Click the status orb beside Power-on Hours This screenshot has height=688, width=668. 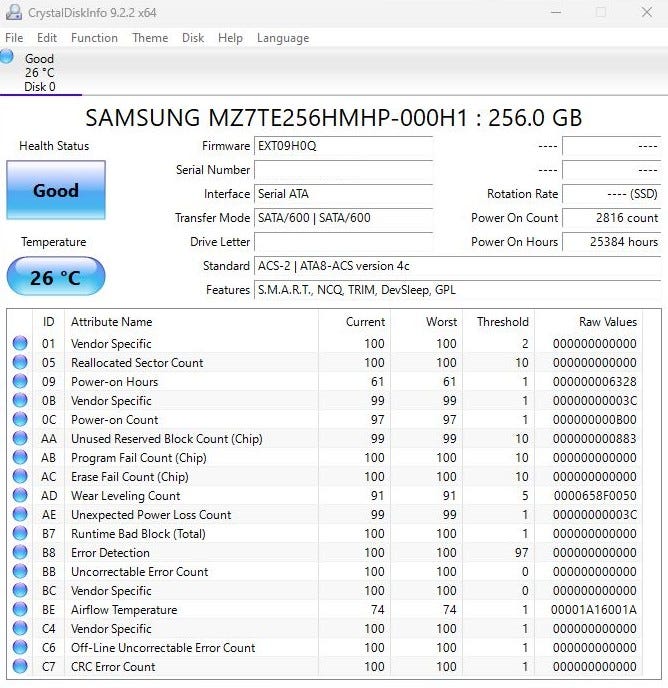click(x=20, y=382)
